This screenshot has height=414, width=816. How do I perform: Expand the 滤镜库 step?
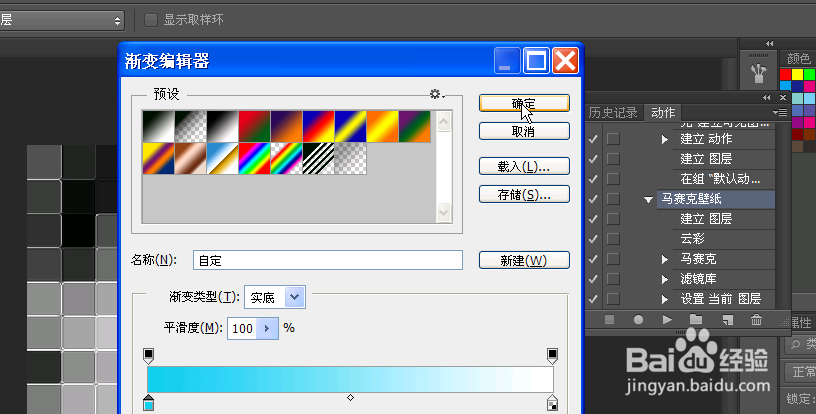(x=665, y=279)
